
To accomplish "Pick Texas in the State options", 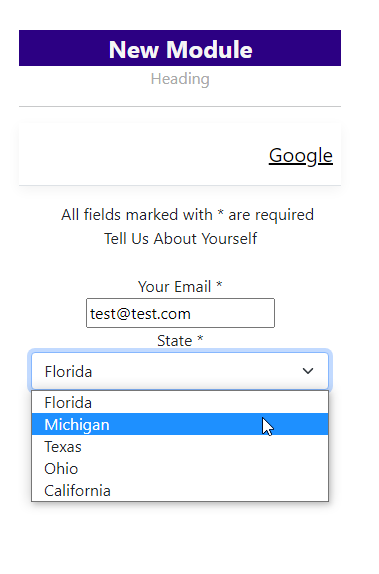I will point(180,446).
